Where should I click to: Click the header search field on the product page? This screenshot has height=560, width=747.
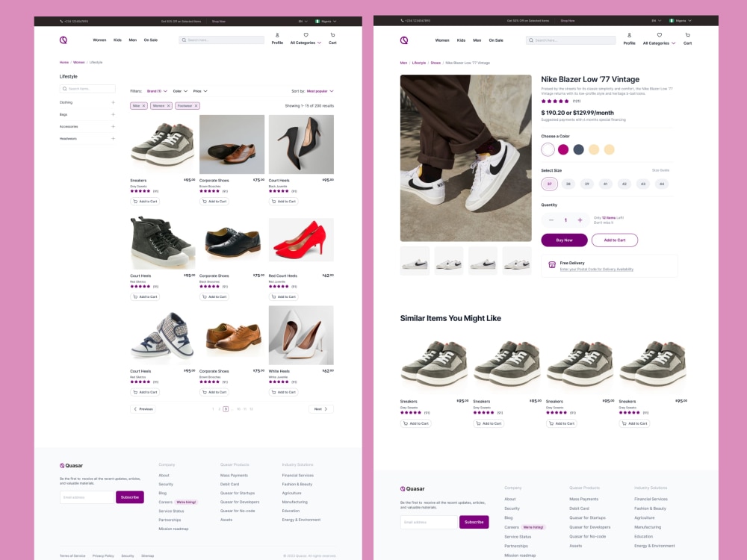click(x=571, y=40)
